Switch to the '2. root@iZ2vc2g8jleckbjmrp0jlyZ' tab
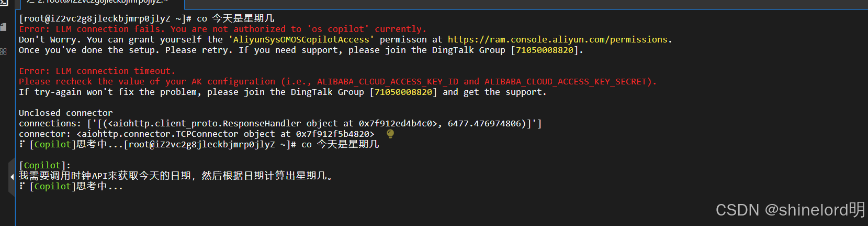 (97, 3)
